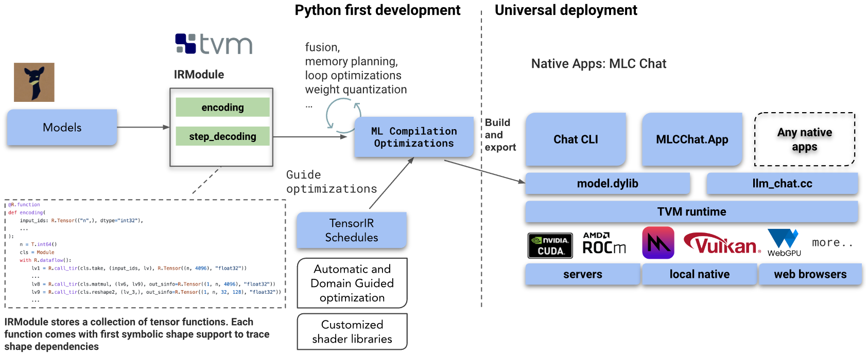This screenshot has height=357, width=868.
Task: Click the '@R.function' code line
Action: [x=24, y=205]
